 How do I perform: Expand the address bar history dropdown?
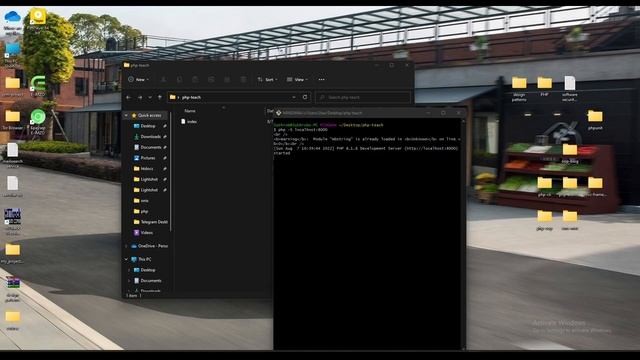pyautogui.click(x=294, y=97)
